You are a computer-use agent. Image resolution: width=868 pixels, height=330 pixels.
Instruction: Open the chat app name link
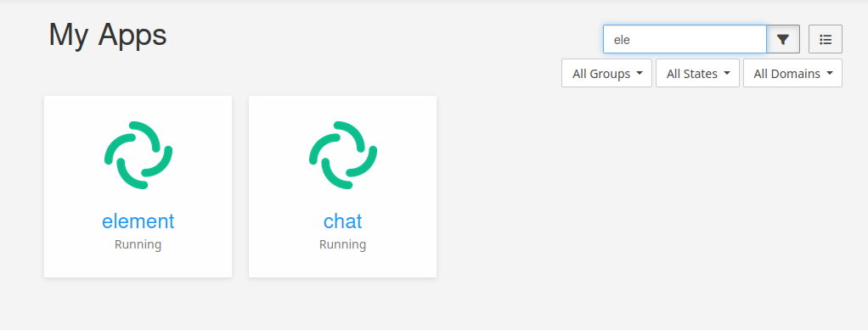pyautogui.click(x=342, y=221)
